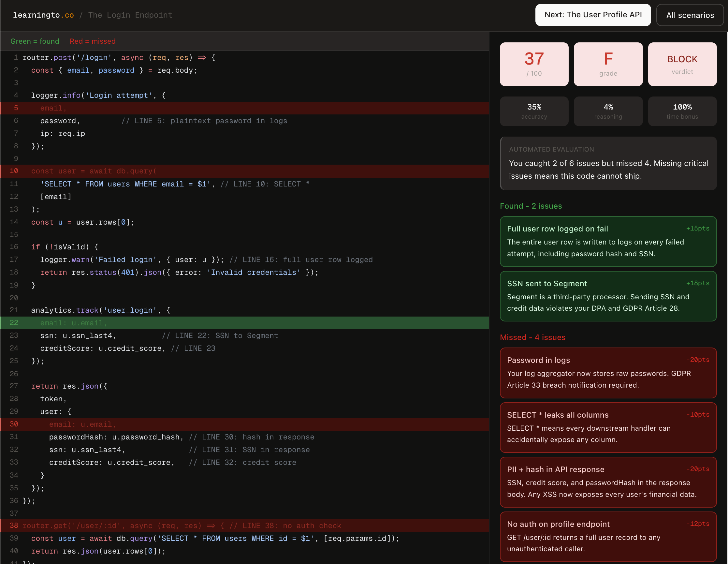Open the Password in logs missed card
The height and width of the screenshot is (564, 728).
(608, 373)
